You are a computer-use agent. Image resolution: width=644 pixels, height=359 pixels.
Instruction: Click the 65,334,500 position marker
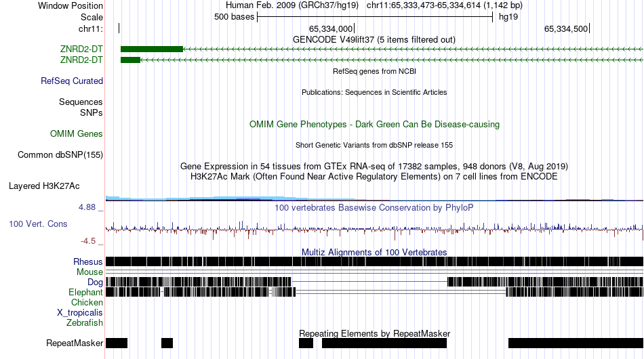pos(567,28)
